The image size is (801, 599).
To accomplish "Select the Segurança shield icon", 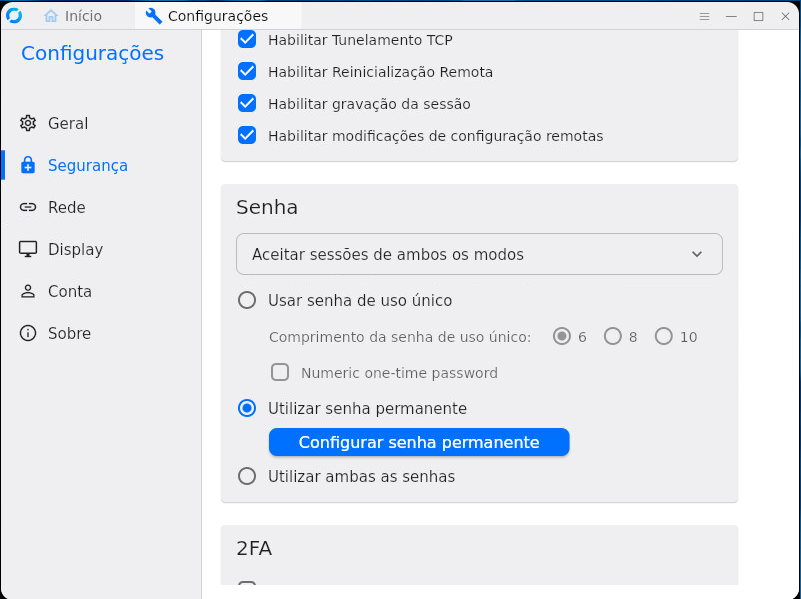I will pos(27,165).
